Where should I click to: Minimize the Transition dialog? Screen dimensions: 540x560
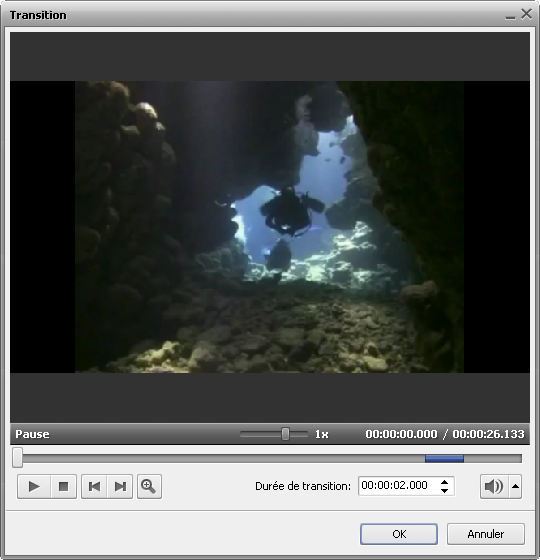tap(510, 16)
